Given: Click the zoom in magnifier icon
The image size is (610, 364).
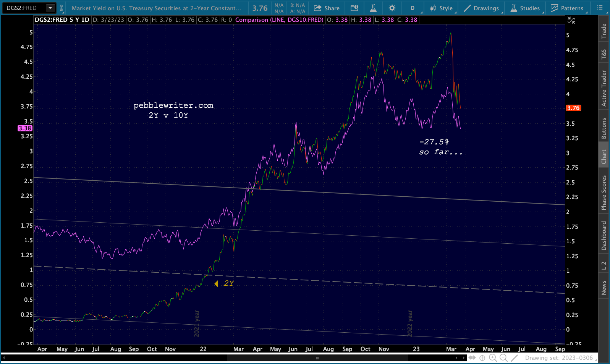Looking at the screenshot, I should tap(493, 358).
